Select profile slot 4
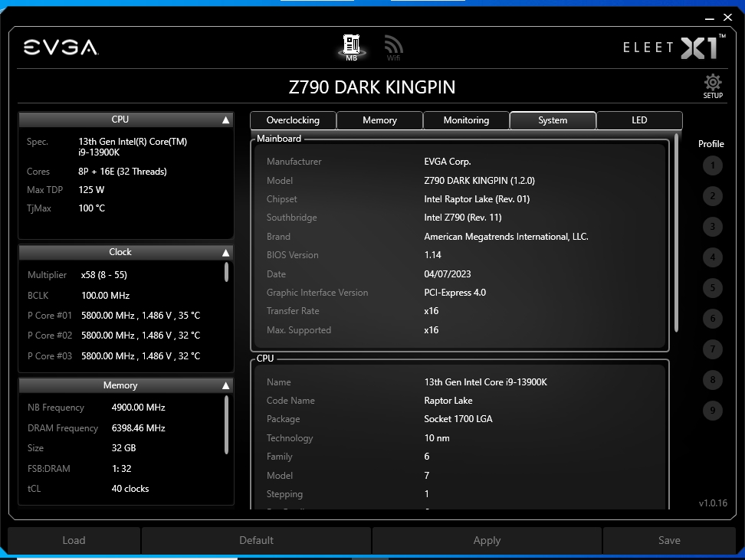 pyautogui.click(x=712, y=257)
